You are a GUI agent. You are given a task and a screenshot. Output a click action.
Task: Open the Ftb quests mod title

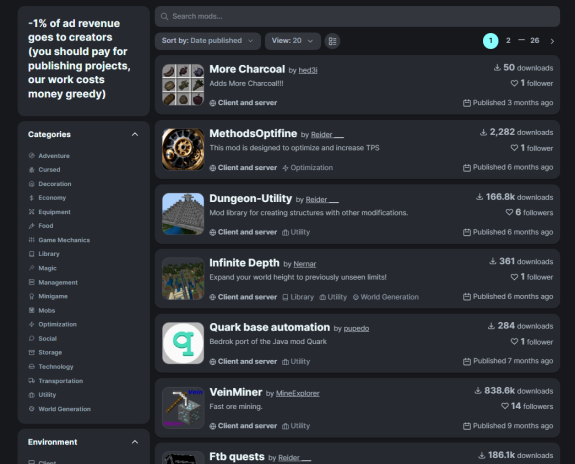[x=237, y=457]
